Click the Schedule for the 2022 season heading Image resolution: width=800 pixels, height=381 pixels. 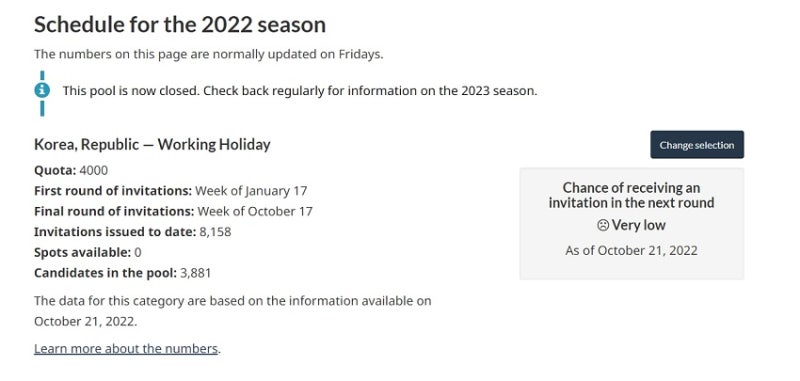pyautogui.click(x=180, y=24)
